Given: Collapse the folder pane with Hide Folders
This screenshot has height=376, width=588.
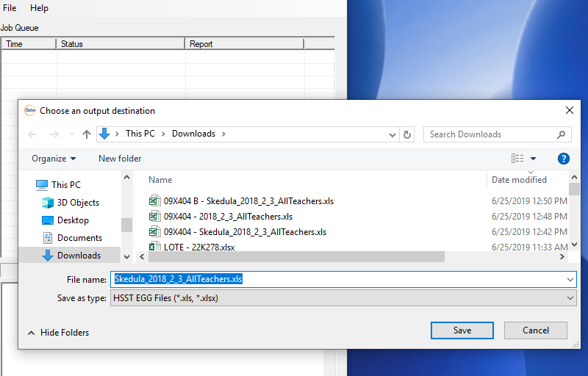Looking at the screenshot, I should tap(59, 333).
